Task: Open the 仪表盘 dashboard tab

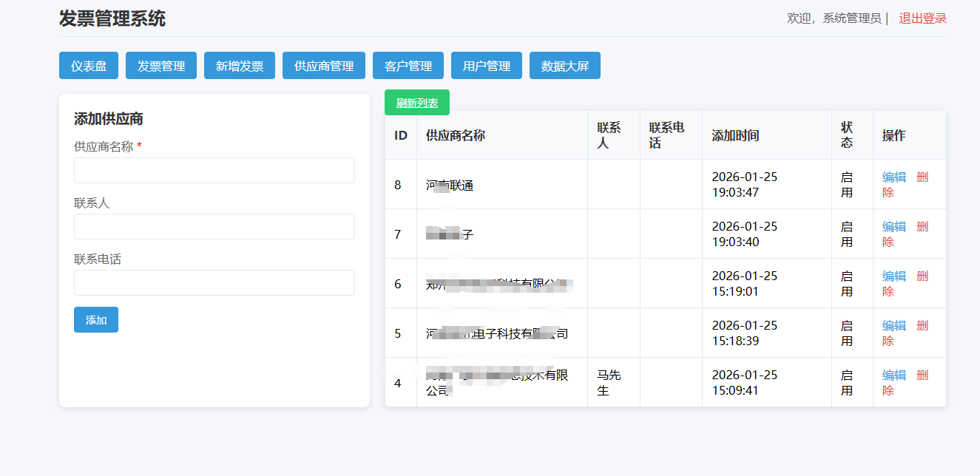Action: (89, 66)
